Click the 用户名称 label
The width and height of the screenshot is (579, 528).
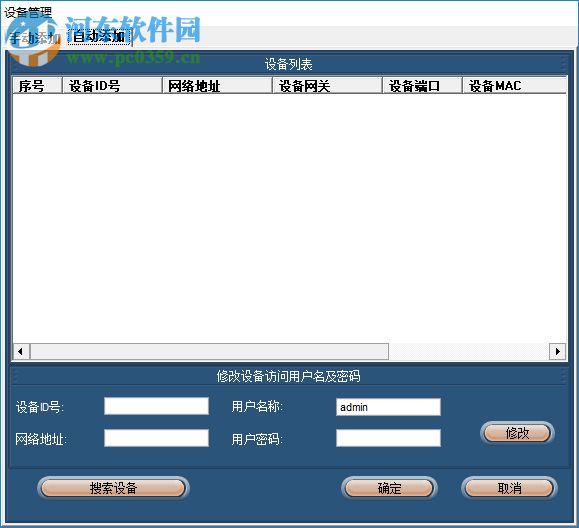click(x=257, y=406)
